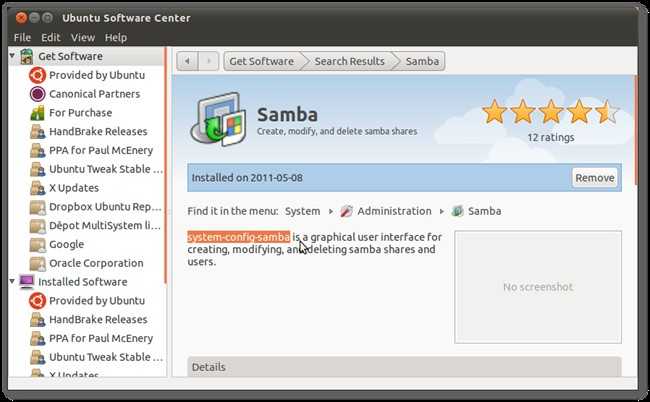Remove the installed Samba package
Viewport: 650px width, 402px height.
pyautogui.click(x=594, y=178)
